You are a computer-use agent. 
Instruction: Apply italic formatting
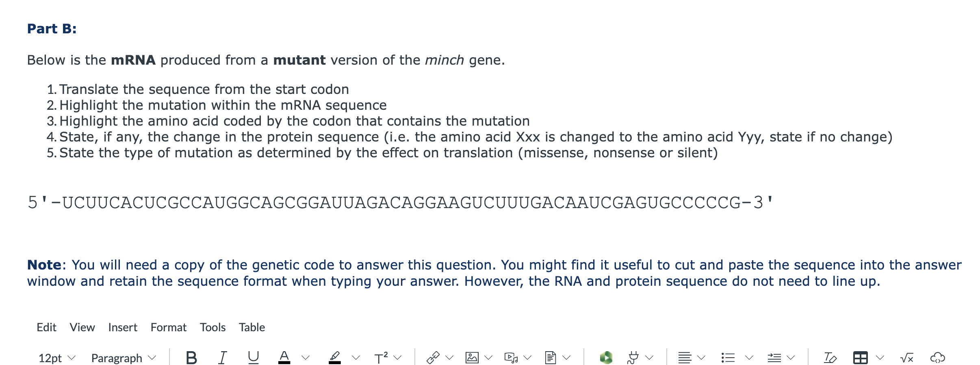pos(221,358)
